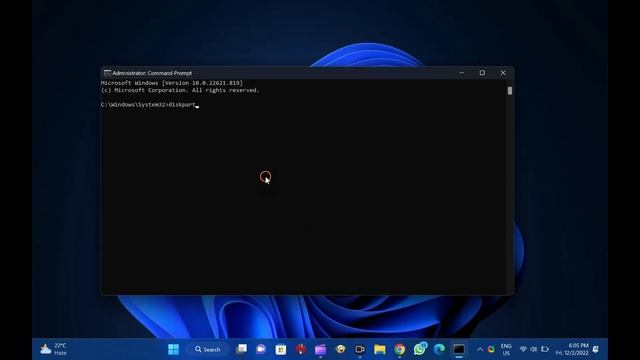Open File Explorer from taskbar
Screen dimensions: 640x360
click(380, 349)
